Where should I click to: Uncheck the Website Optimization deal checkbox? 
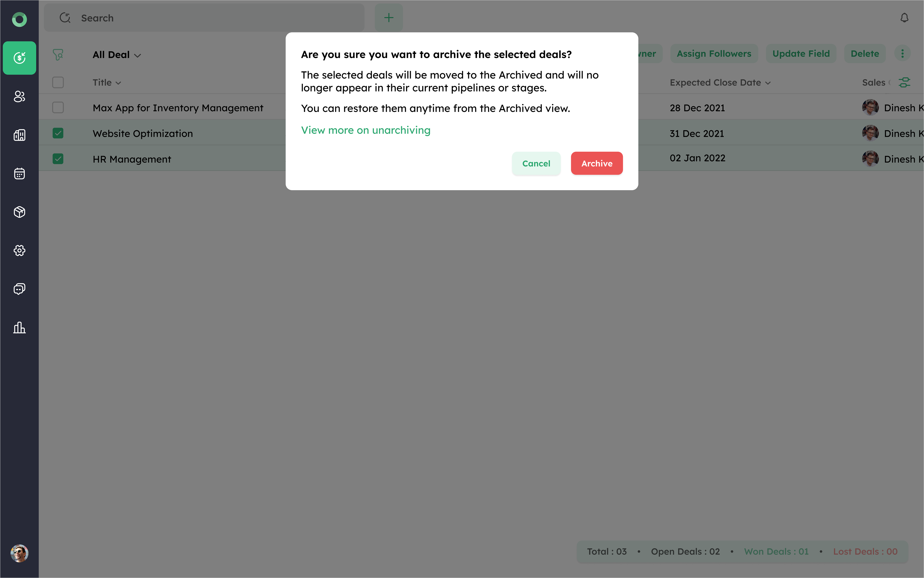coord(58,133)
